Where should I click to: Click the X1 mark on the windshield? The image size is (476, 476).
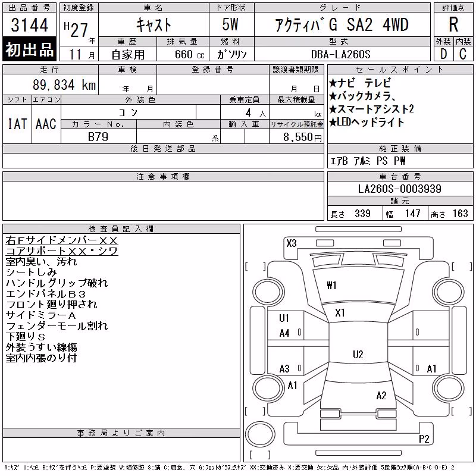[x=340, y=313]
